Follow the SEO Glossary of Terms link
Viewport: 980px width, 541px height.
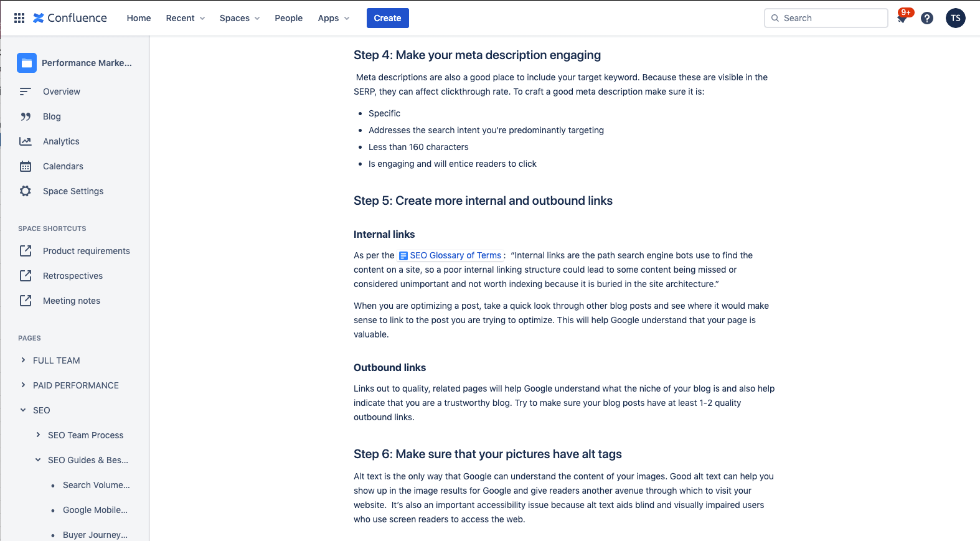pyautogui.click(x=456, y=255)
